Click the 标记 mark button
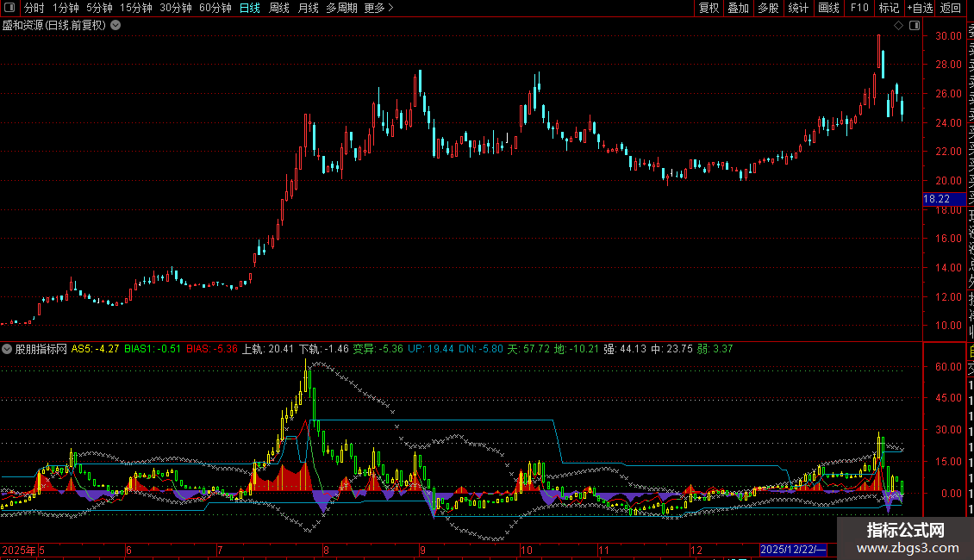 pos(889,8)
